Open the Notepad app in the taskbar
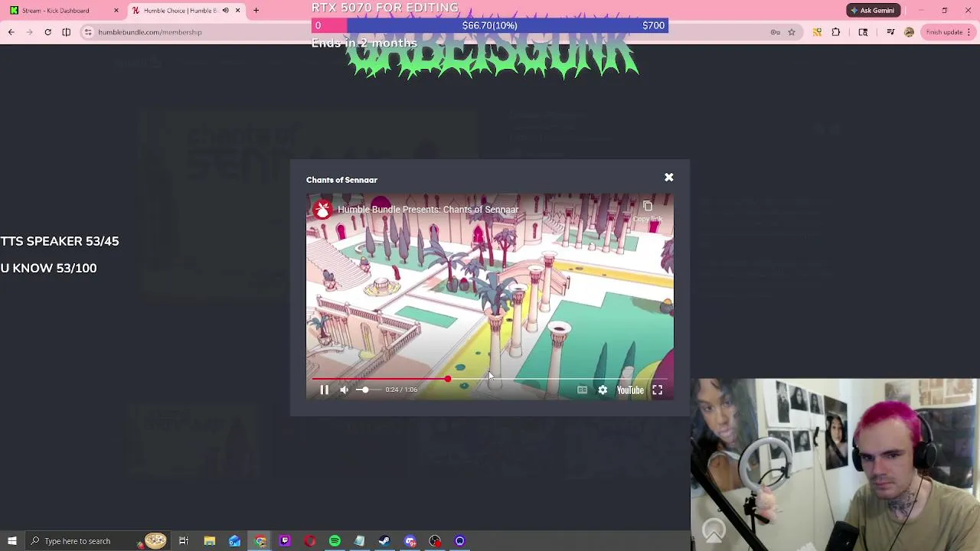Viewport: 980px width, 551px height. pyautogui.click(x=360, y=541)
